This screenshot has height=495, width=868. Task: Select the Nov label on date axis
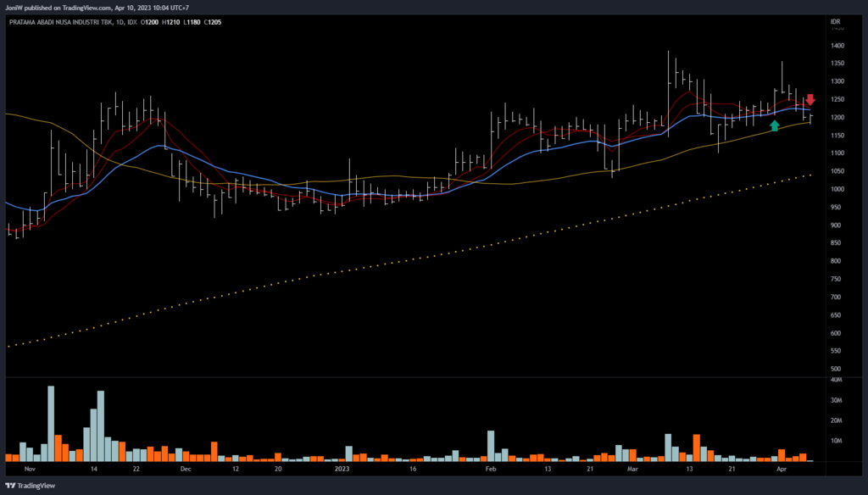31,468
